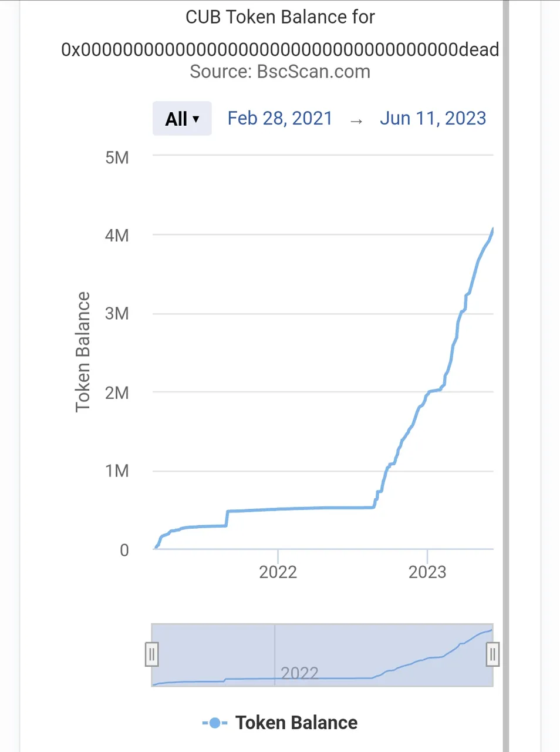Viewport: 560px width, 752px height.
Task: Click the 0 y-axis label
Action: tap(124, 550)
